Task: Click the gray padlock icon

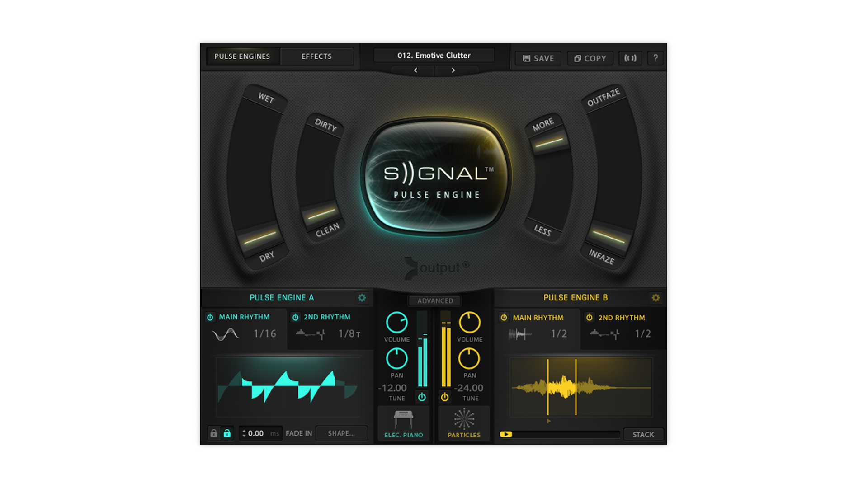Action: click(x=214, y=433)
